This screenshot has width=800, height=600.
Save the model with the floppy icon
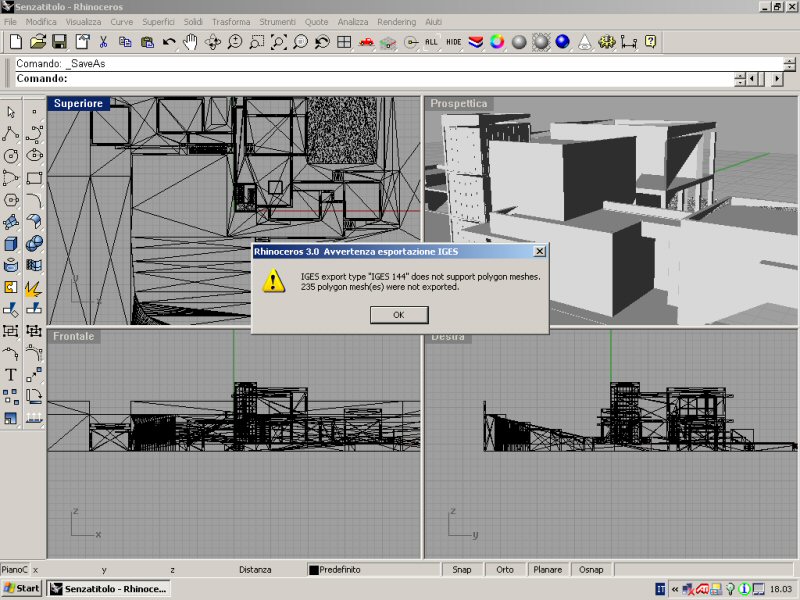coord(60,42)
